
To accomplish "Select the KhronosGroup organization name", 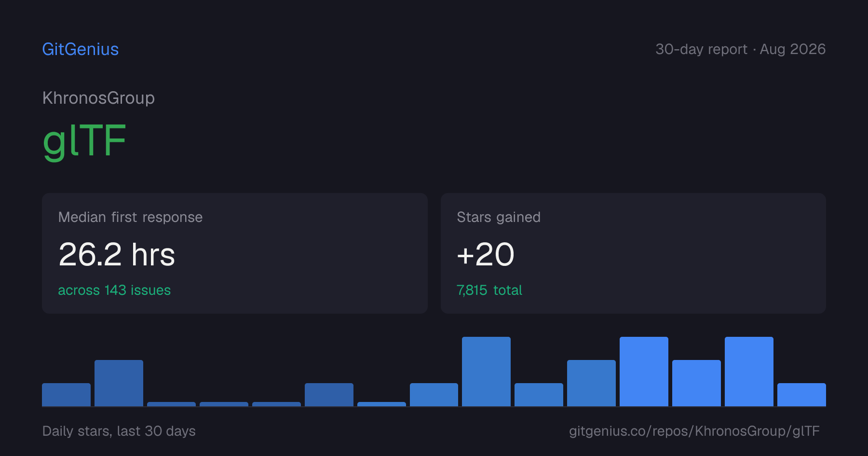I will click(98, 98).
